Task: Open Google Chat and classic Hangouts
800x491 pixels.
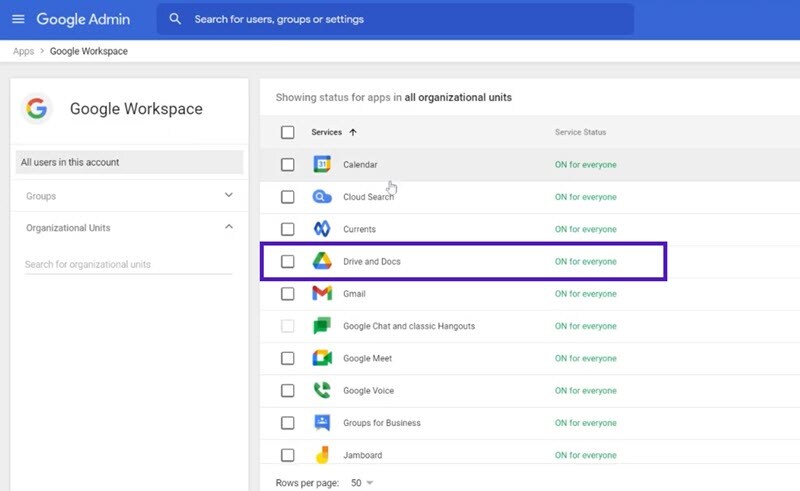Action: [x=409, y=326]
